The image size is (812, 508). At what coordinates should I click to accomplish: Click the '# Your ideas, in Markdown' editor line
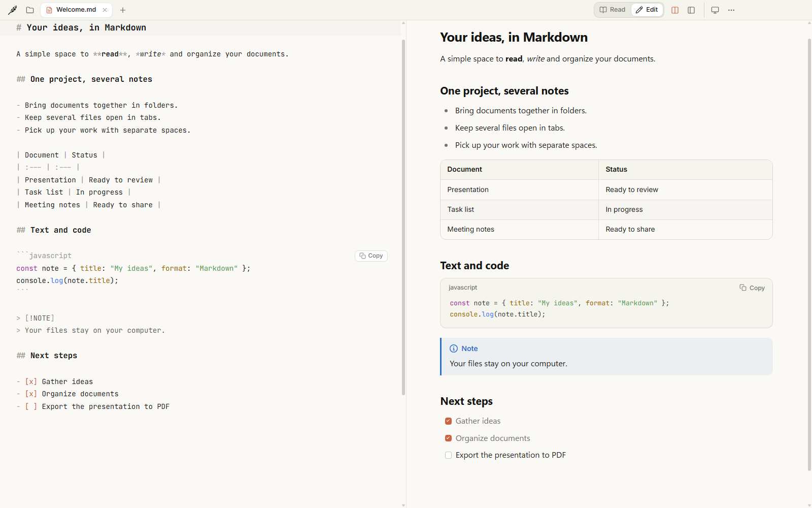pos(81,28)
